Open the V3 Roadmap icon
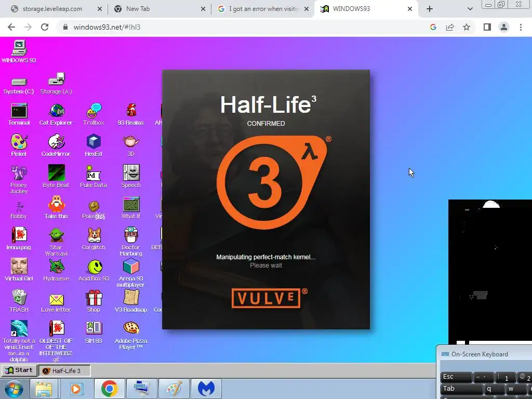The height and width of the screenshot is (399, 532). point(131,301)
